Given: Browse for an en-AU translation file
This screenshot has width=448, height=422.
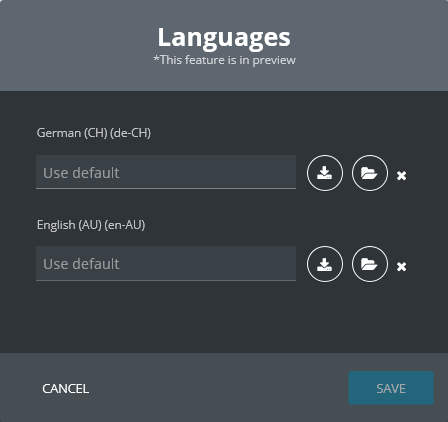Looking at the screenshot, I should click(x=370, y=264).
